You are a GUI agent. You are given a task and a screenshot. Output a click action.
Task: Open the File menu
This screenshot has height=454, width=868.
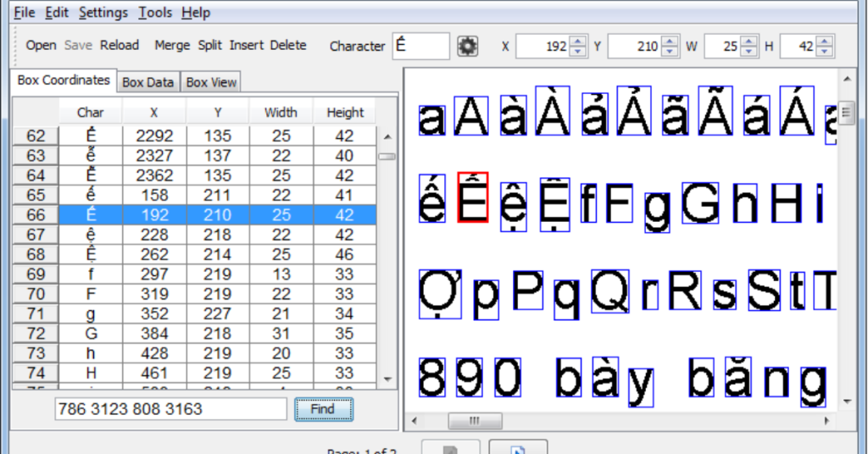coord(25,13)
